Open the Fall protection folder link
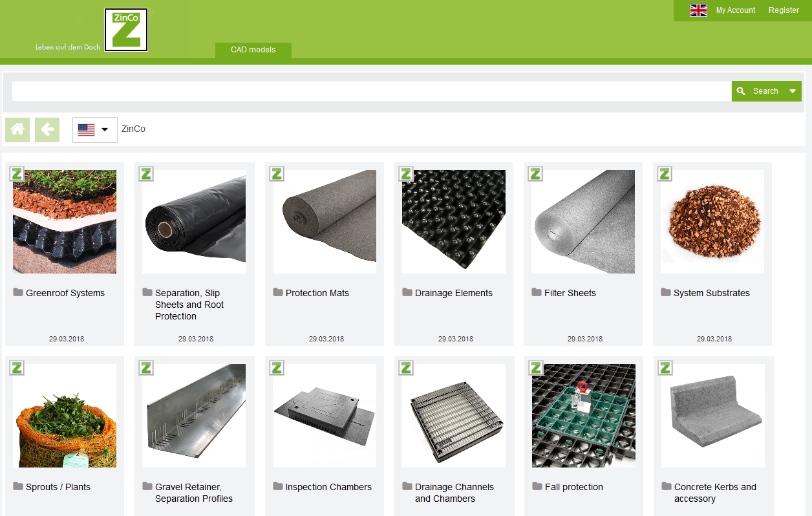This screenshot has width=812, height=516. pos(574,487)
